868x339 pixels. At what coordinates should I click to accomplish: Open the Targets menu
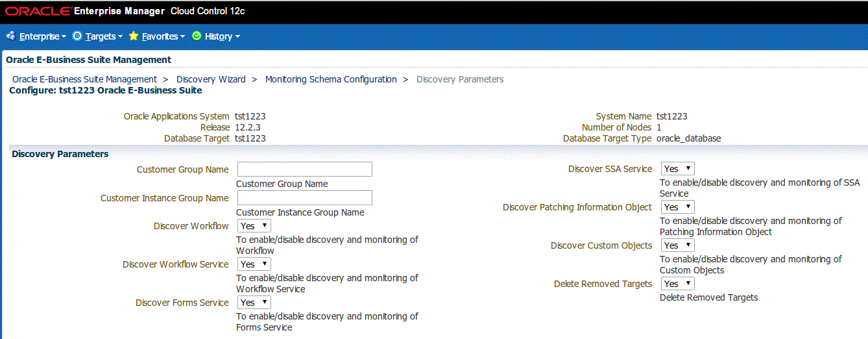[104, 36]
